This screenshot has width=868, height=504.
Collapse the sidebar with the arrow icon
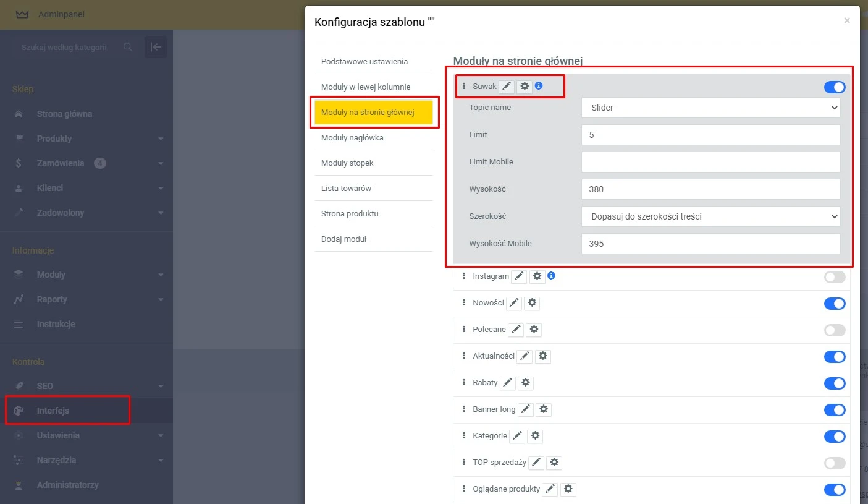coord(156,47)
